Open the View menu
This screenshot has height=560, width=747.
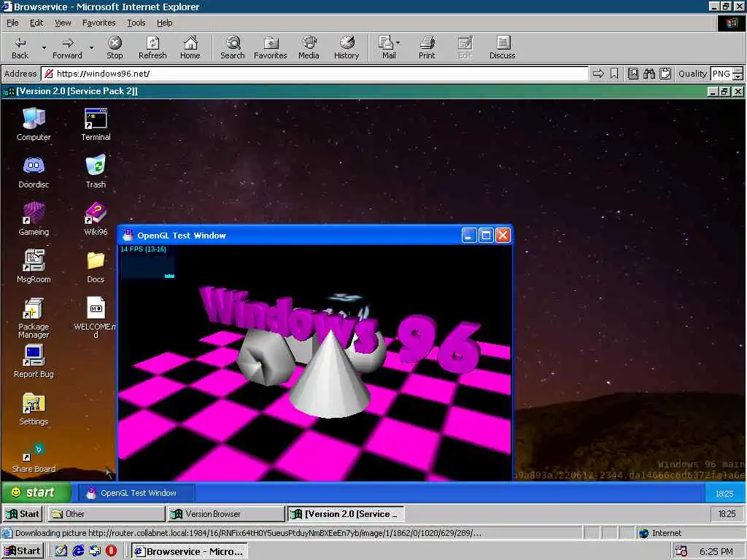63,23
